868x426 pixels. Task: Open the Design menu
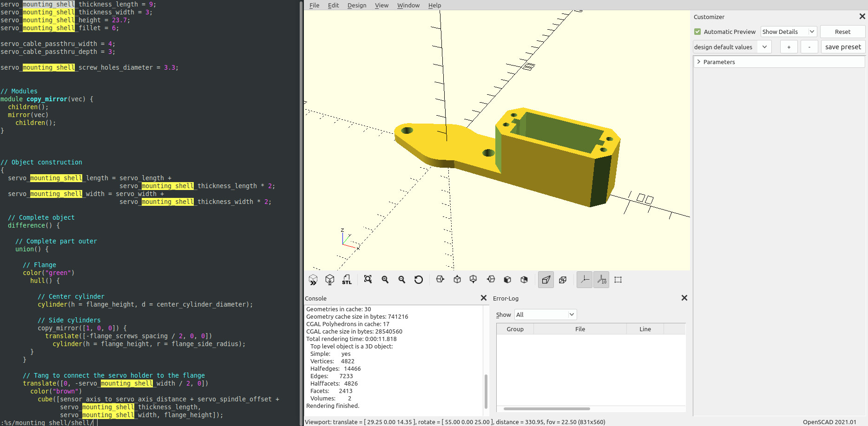tap(356, 5)
